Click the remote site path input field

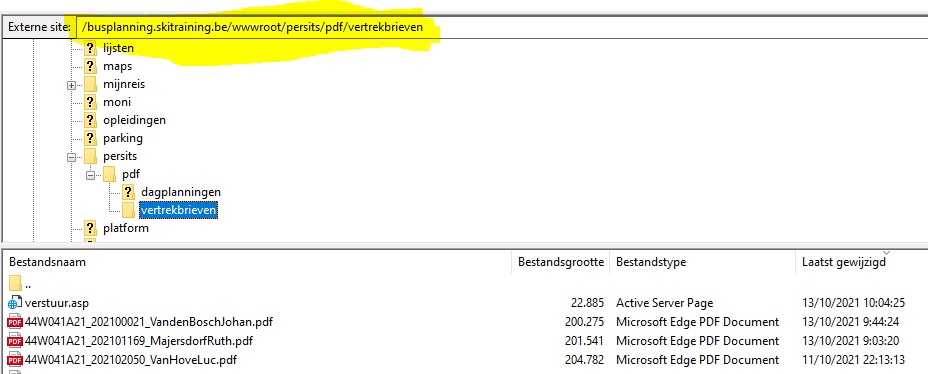tap(501, 28)
